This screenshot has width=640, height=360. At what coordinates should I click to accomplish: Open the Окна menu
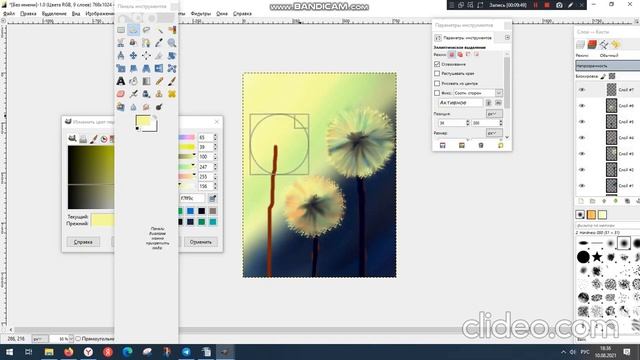pyautogui.click(x=222, y=13)
